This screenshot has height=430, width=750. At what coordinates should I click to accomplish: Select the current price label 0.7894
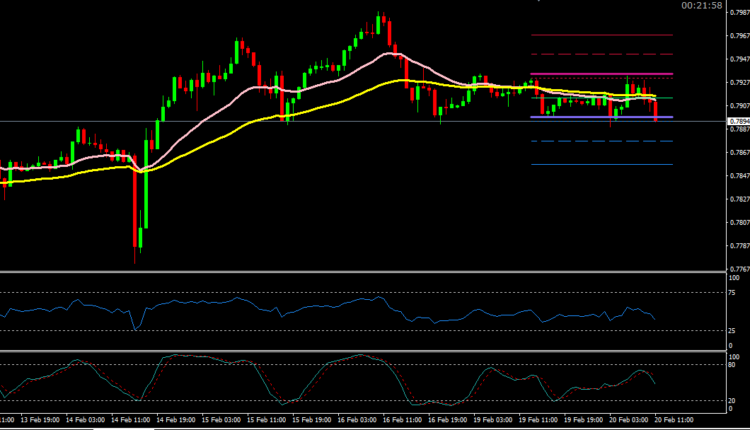pos(732,121)
